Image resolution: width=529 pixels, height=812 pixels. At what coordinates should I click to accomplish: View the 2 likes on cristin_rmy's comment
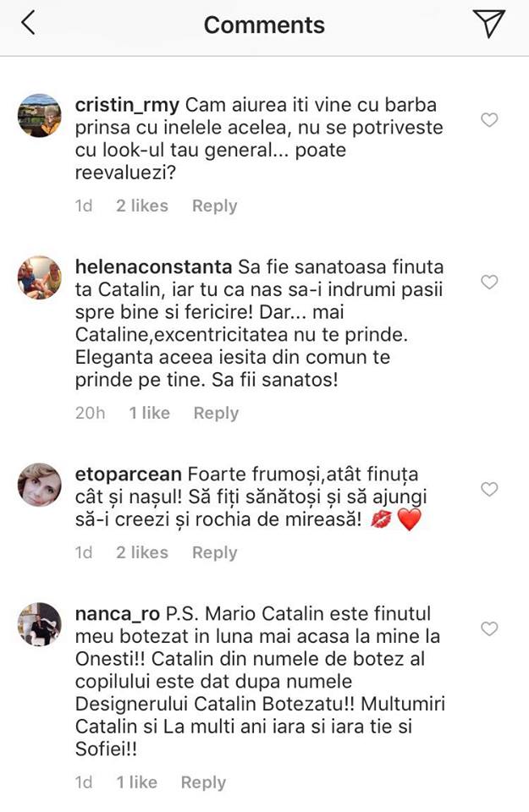[142, 206]
